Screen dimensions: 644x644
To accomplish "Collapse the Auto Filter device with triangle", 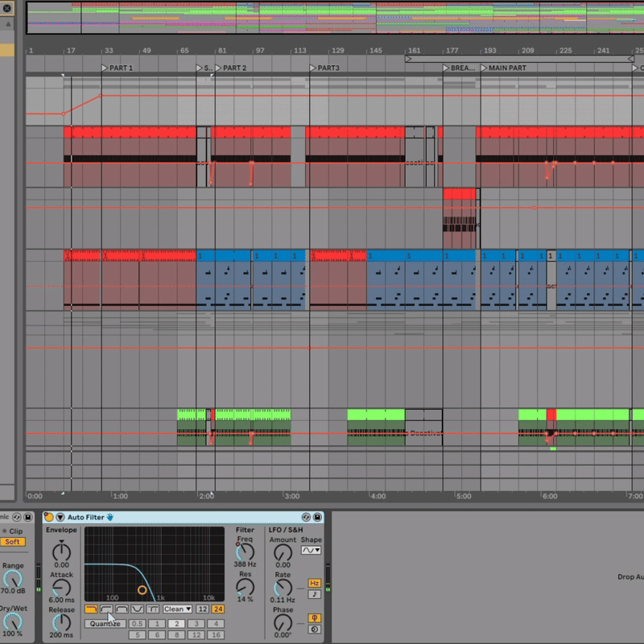I will click(60, 517).
